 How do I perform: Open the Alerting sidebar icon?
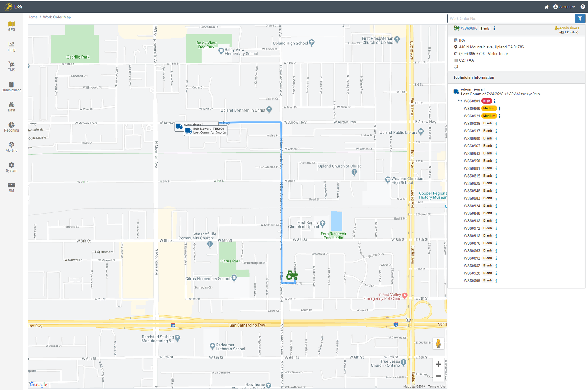click(11, 147)
